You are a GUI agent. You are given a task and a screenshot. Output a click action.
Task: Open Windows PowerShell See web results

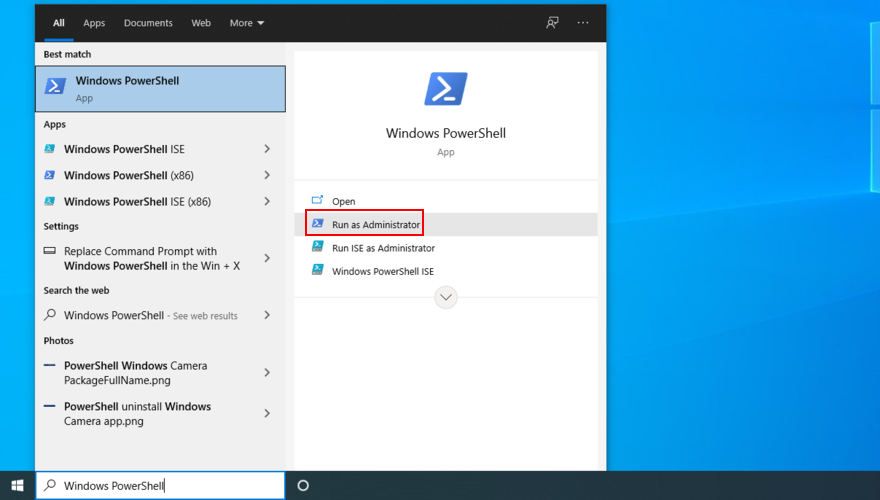pos(161,315)
